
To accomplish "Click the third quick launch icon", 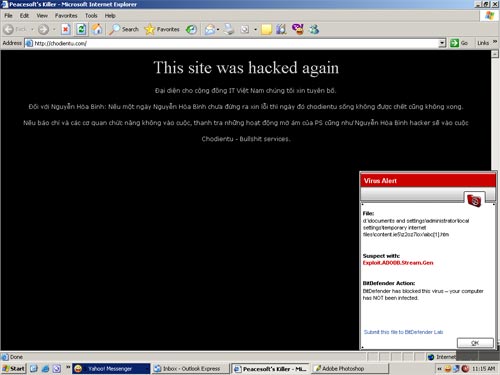I will click(x=57, y=368).
